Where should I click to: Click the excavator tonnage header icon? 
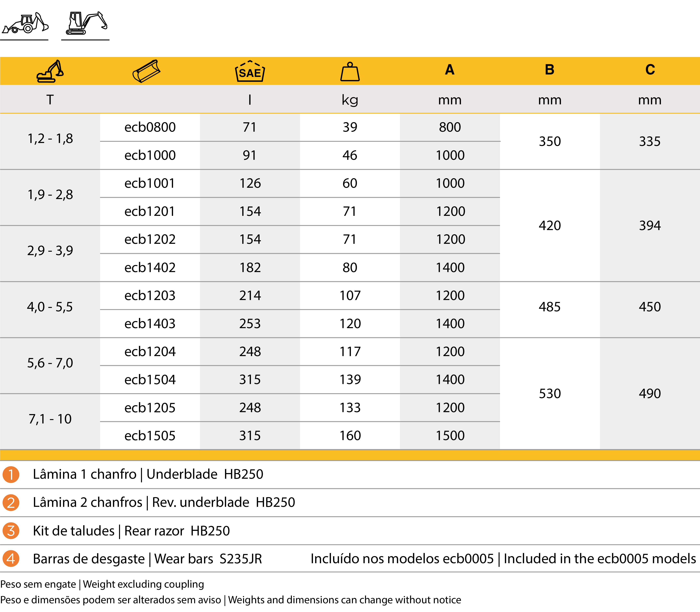50,71
